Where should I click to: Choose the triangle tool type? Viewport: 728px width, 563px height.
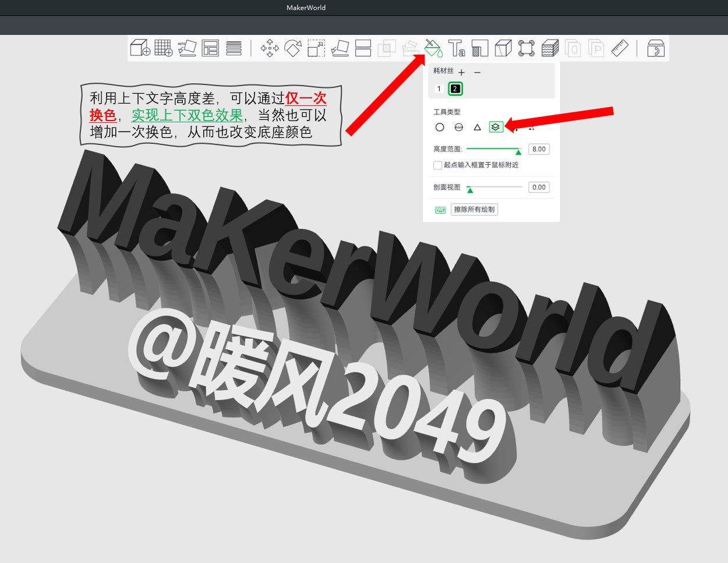pyautogui.click(x=478, y=127)
